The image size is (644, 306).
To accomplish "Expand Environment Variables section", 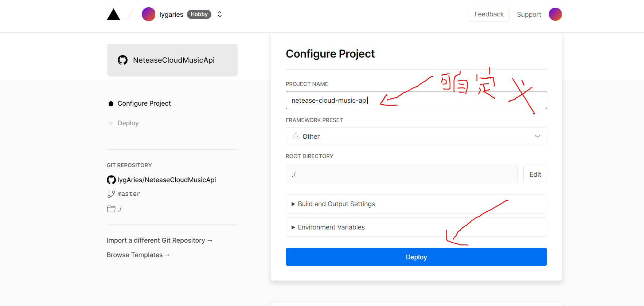I will click(416, 227).
